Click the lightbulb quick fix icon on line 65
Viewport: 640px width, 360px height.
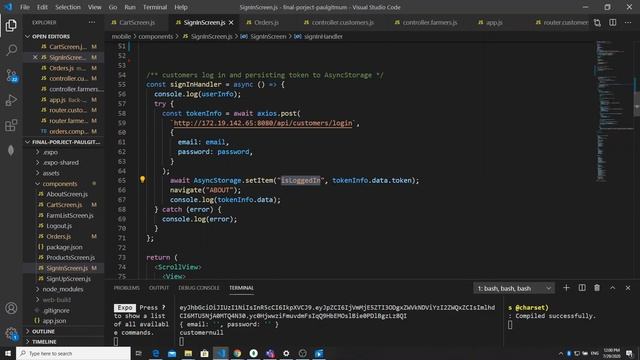click(x=142, y=179)
